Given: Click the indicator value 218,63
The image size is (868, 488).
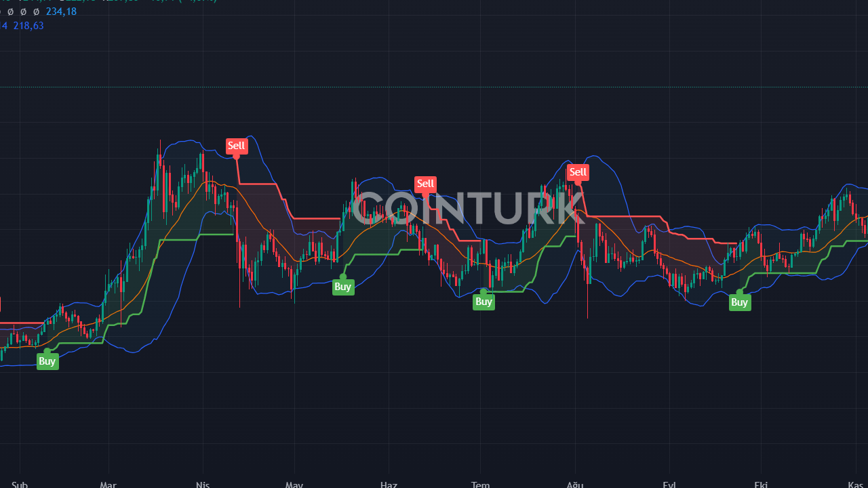Looking at the screenshot, I should click(x=28, y=26).
